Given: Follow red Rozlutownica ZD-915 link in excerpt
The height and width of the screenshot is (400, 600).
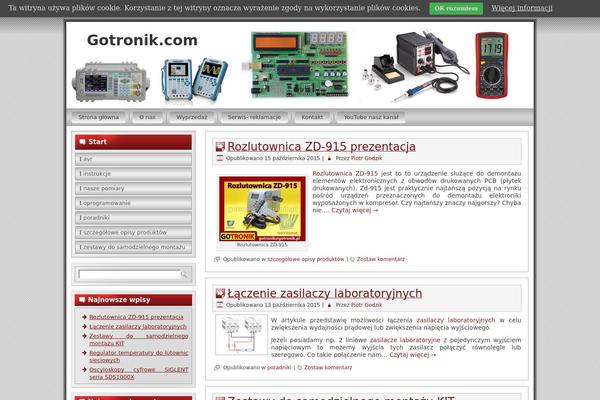Looking at the screenshot, I should coord(345,173).
